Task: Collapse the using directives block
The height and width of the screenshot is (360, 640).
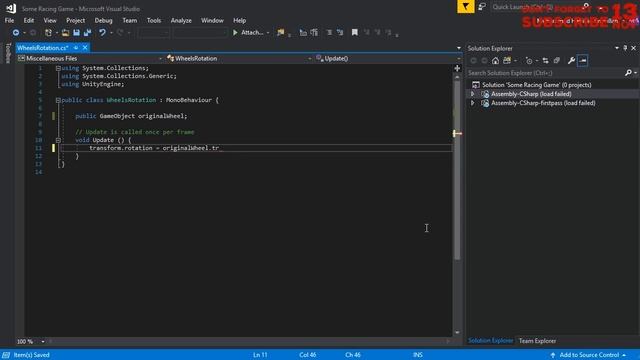Action: tap(58, 68)
